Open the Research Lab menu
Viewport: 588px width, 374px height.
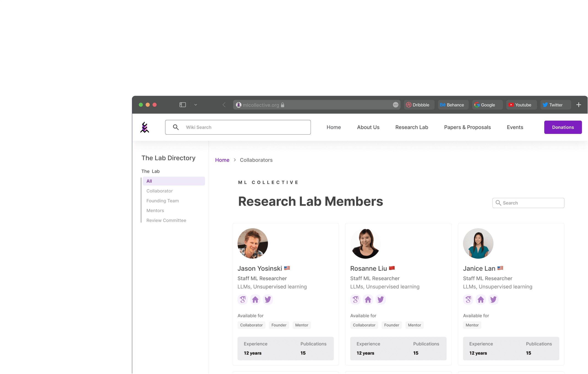(x=411, y=127)
